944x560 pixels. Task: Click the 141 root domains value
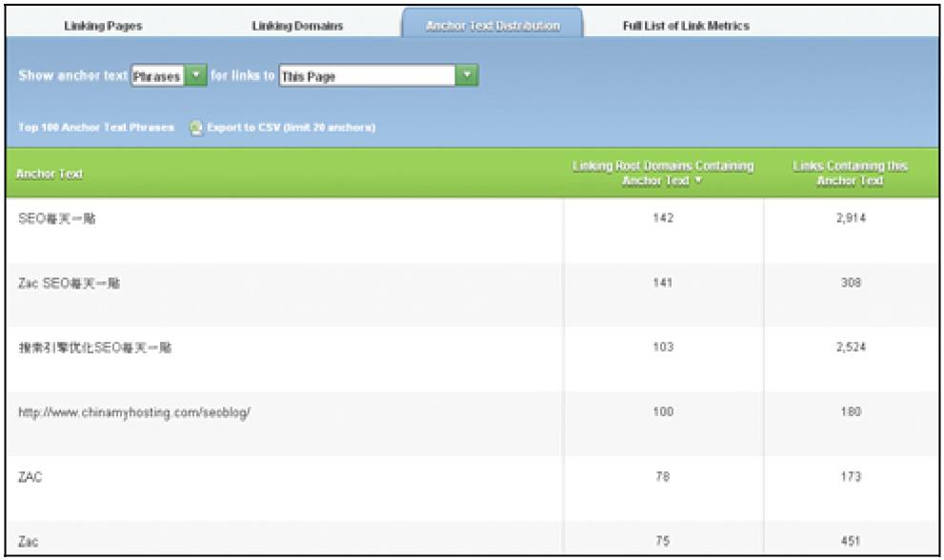663,283
